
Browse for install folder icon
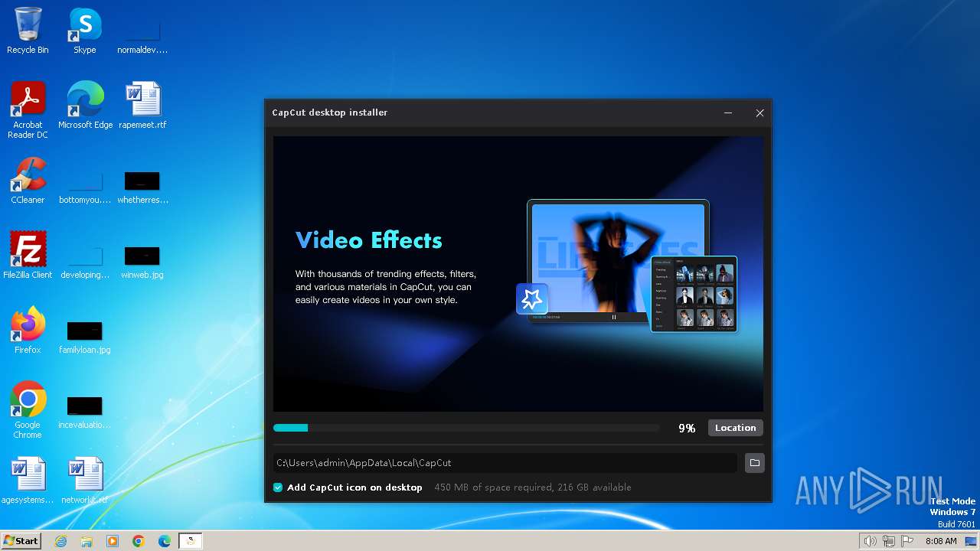pos(755,462)
